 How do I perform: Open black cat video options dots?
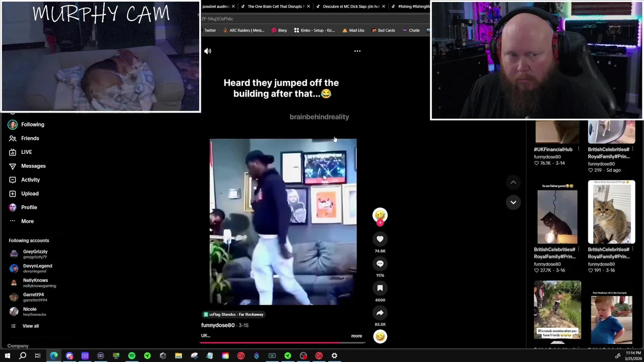pyautogui.click(x=578, y=249)
